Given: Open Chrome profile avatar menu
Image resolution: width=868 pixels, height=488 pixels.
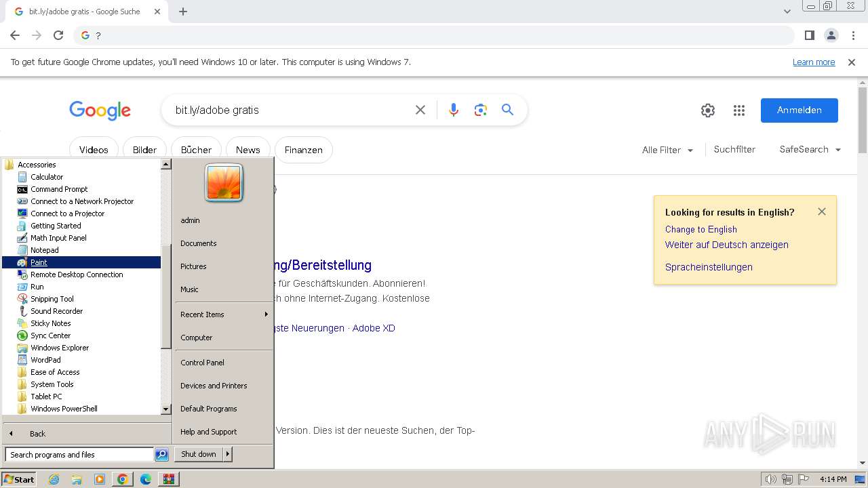Looking at the screenshot, I should (x=831, y=35).
